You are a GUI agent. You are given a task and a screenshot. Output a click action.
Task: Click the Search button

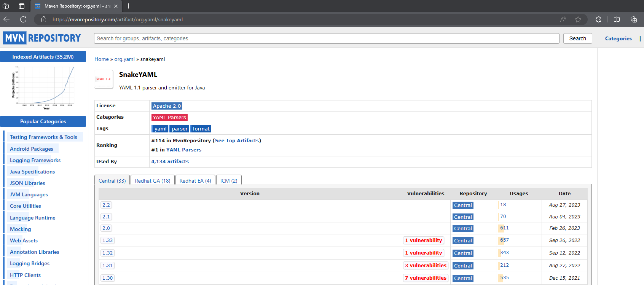(577, 38)
